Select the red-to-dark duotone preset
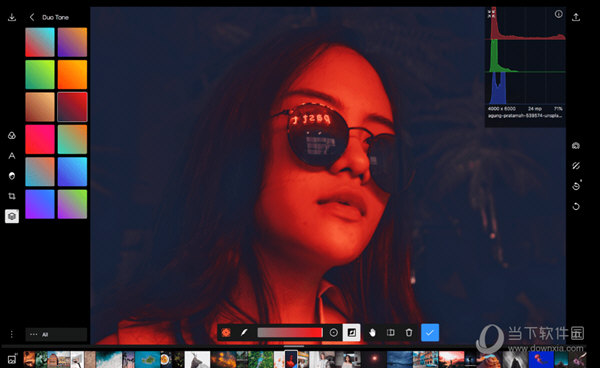Image resolution: width=600 pixels, height=368 pixels. (x=72, y=107)
